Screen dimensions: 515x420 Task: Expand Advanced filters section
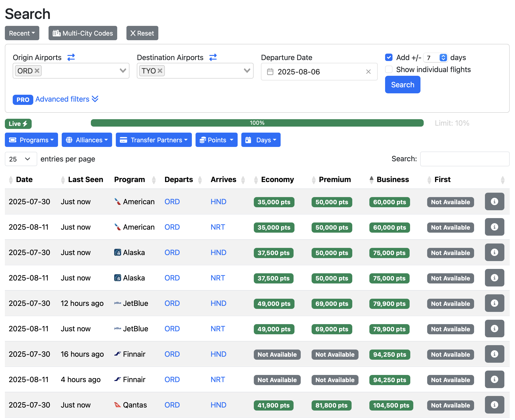pyautogui.click(x=67, y=99)
